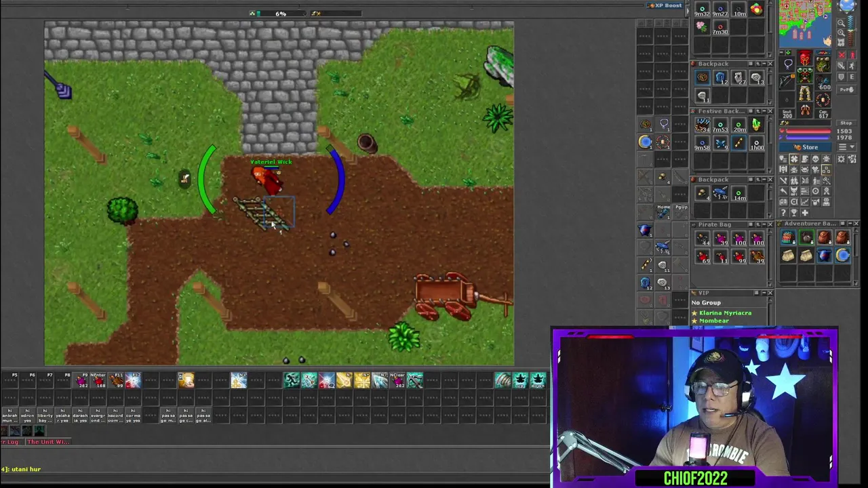Select the potion stack of 44 in Pirate Bag
The image size is (868, 488).
pyautogui.click(x=703, y=239)
